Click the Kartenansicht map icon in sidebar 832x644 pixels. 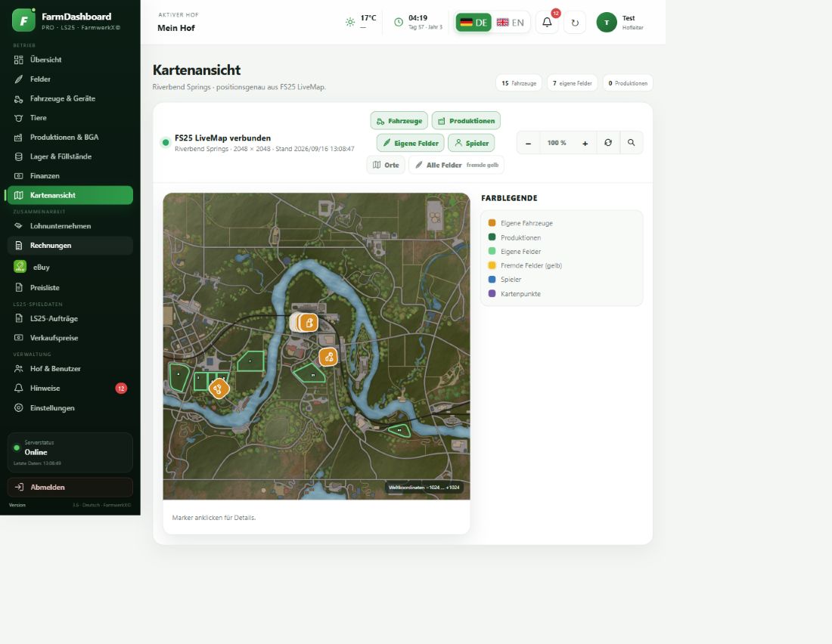tap(19, 195)
